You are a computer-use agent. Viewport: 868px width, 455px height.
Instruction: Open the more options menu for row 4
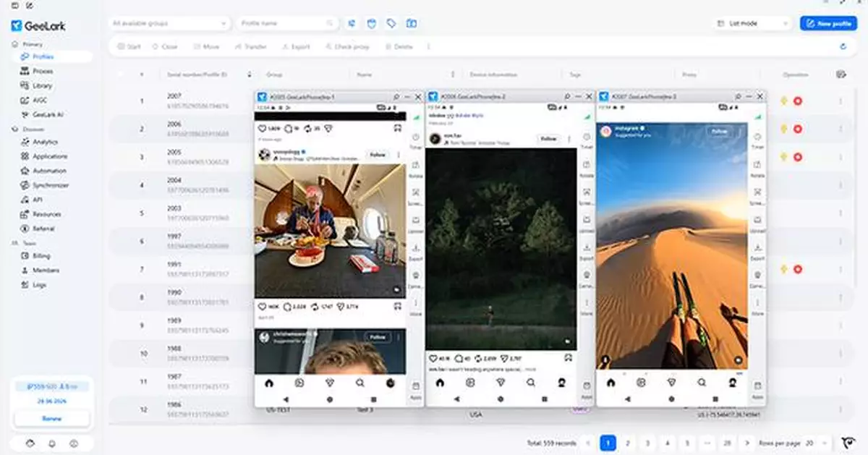coord(841,184)
